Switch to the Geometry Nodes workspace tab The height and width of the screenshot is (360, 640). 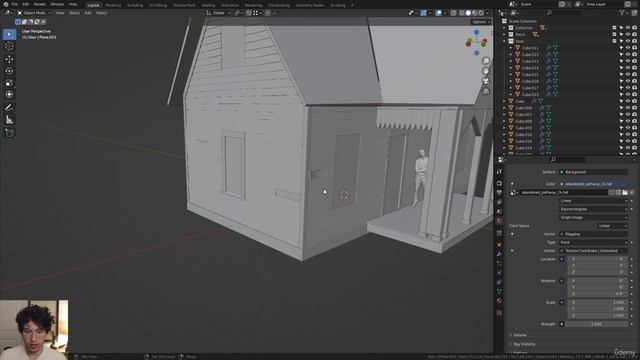(309, 5)
